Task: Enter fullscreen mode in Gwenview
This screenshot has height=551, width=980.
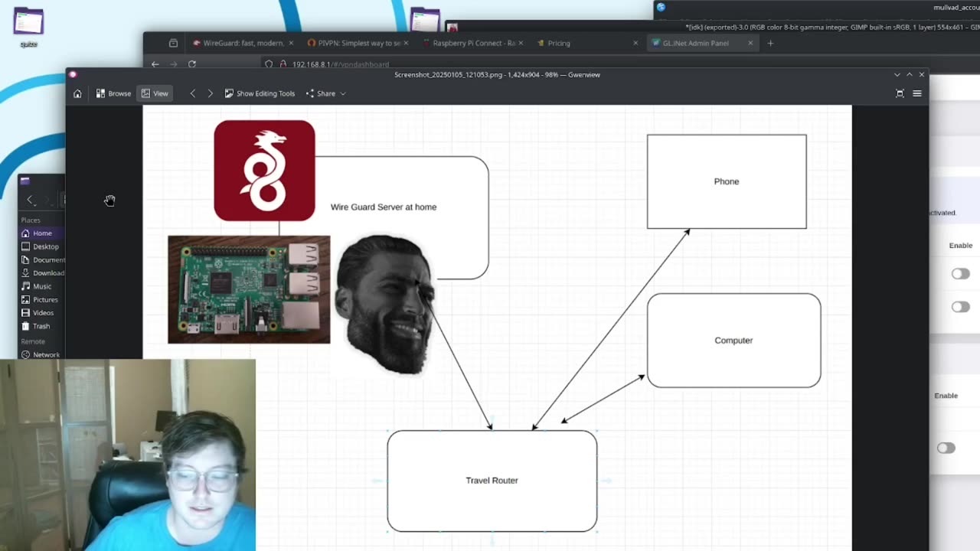Action: 900,93
